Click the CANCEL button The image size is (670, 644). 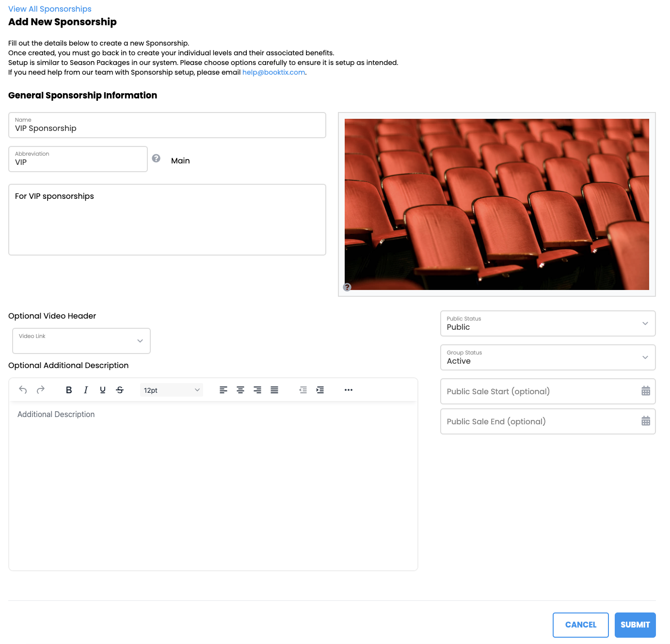(x=581, y=625)
